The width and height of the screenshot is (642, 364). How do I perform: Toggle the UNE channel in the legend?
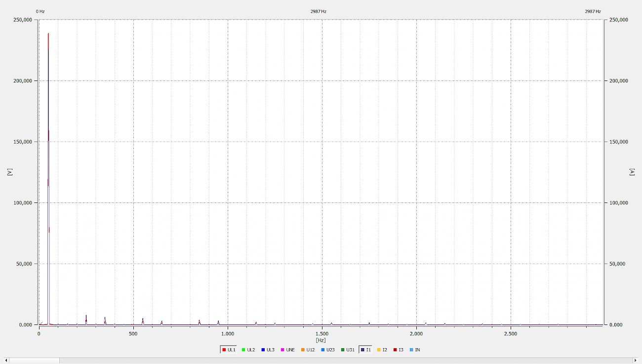[287, 350]
